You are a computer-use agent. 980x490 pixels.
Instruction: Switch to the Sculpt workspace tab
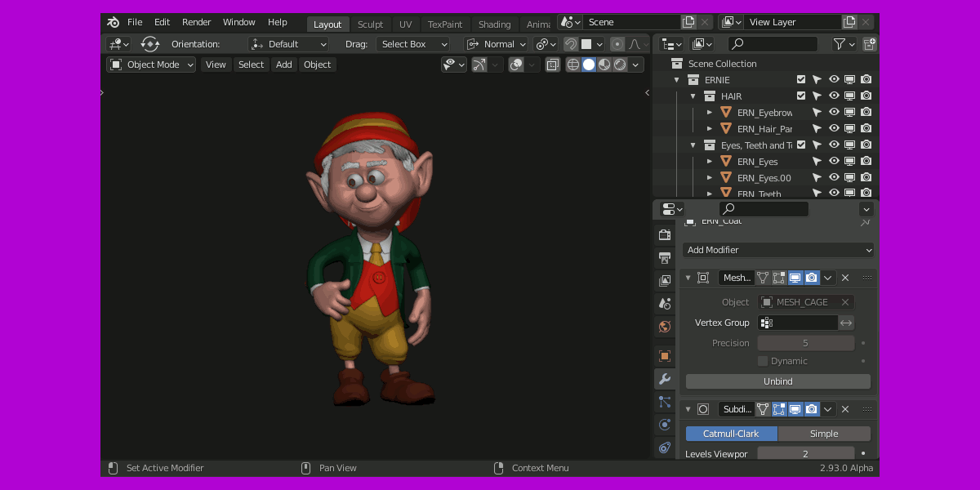(x=370, y=24)
